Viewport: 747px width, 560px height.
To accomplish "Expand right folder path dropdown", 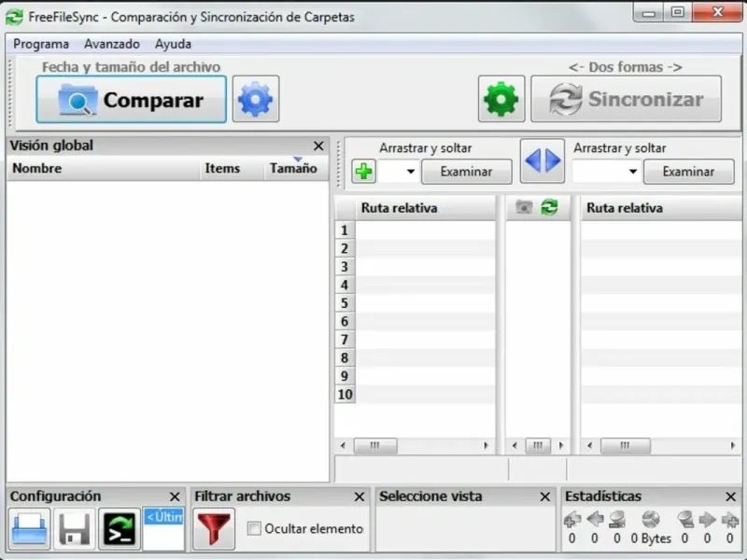I will click(x=633, y=172).
